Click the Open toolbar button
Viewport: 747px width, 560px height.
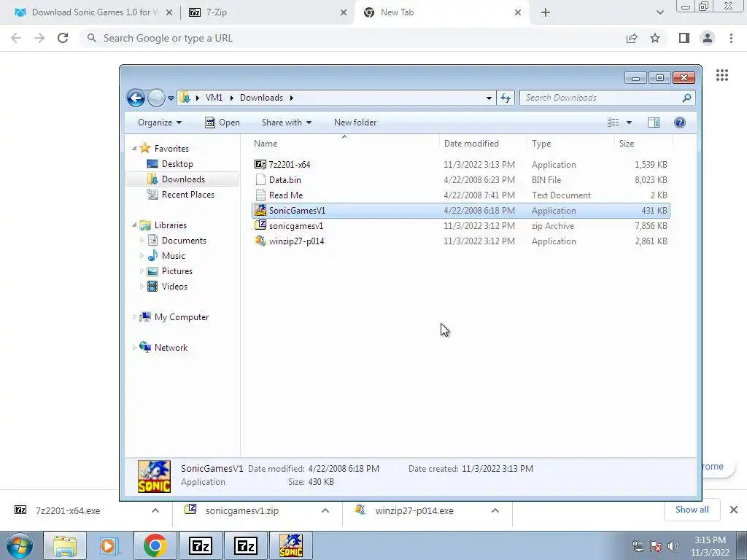[222, 122]
